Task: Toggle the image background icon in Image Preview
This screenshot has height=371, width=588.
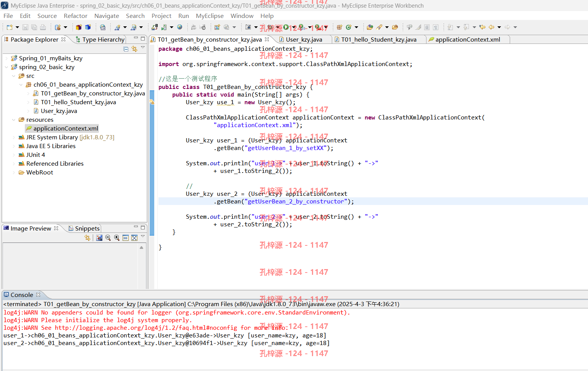Action: (x=99, y=238)
